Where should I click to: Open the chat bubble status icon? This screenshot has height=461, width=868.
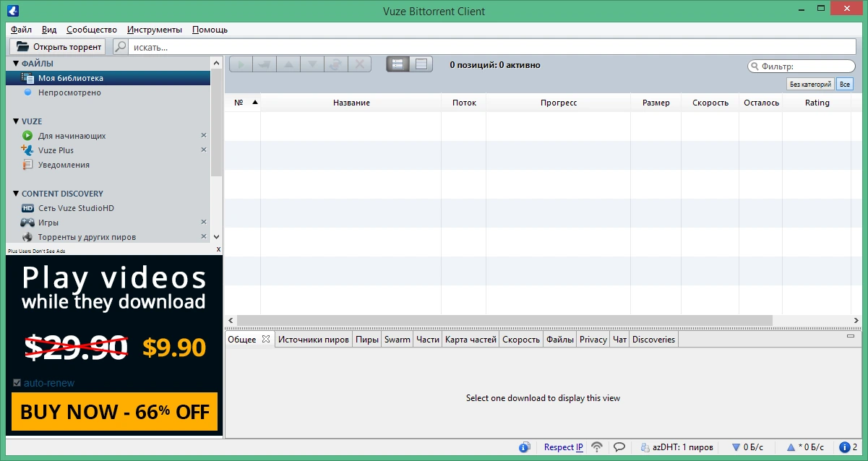619,447
